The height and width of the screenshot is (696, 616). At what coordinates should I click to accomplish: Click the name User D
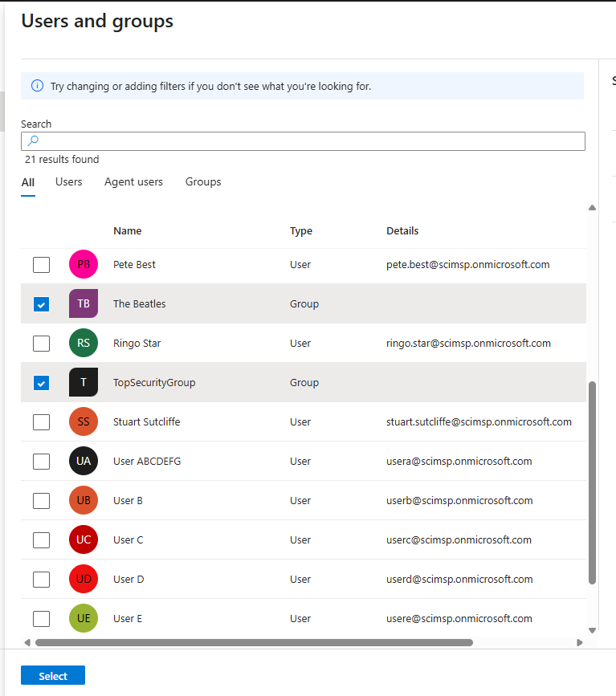[x=129, y=580]
